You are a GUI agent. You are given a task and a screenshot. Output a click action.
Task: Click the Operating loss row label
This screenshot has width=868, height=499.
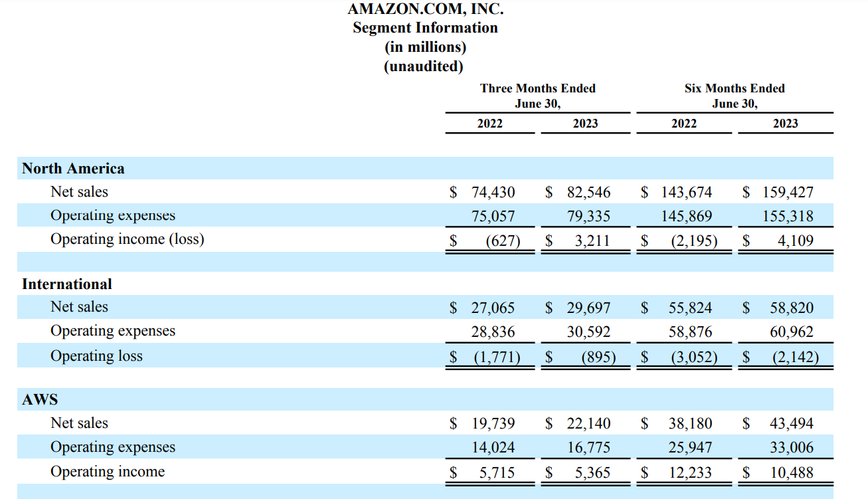96,356
